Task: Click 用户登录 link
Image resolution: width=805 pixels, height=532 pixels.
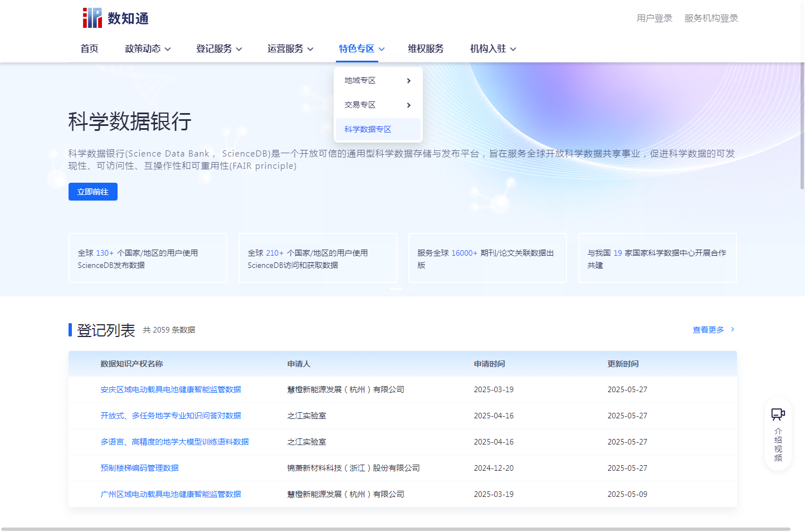Action: (655, 18)
